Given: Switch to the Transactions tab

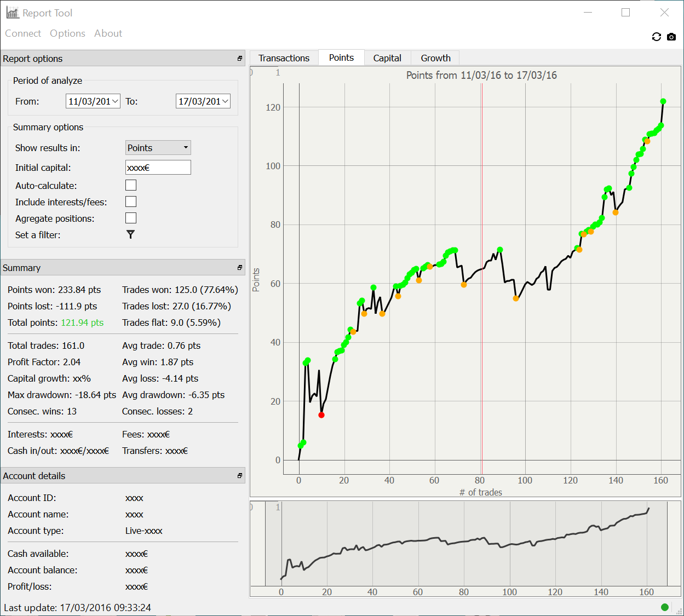Looking at the screenshot, I should (x=284, y=58).
